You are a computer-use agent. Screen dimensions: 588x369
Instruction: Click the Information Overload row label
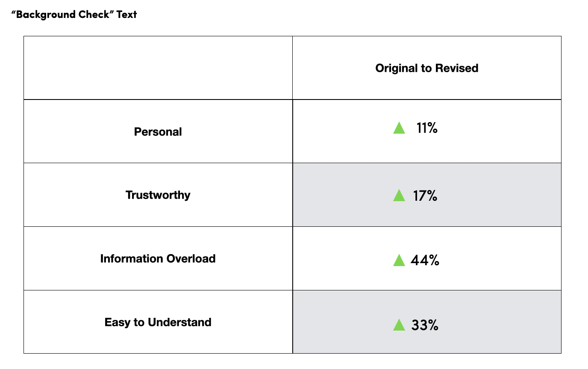[x=158, y=259]
